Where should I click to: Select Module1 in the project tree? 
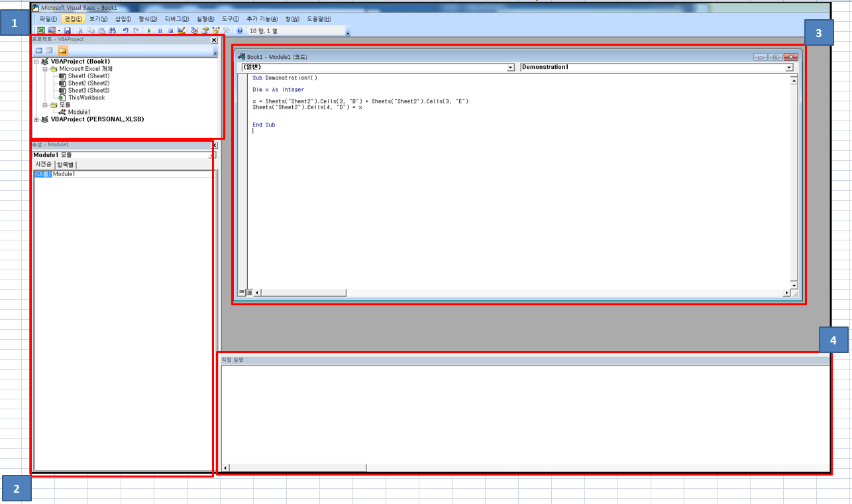pyautogui.click(x=79, y=112)
